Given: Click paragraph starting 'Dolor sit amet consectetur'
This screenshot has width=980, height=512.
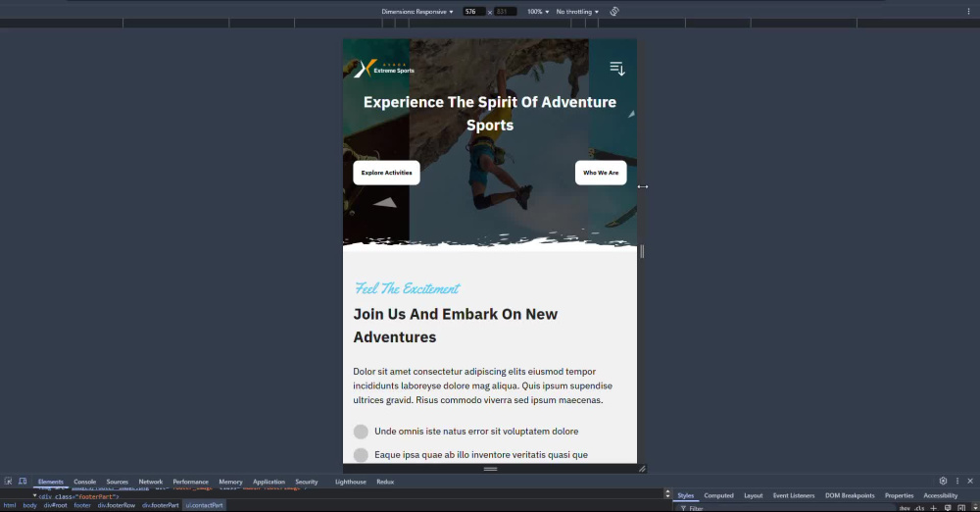Looking at the screenshot, I should [x=482, y=385].
